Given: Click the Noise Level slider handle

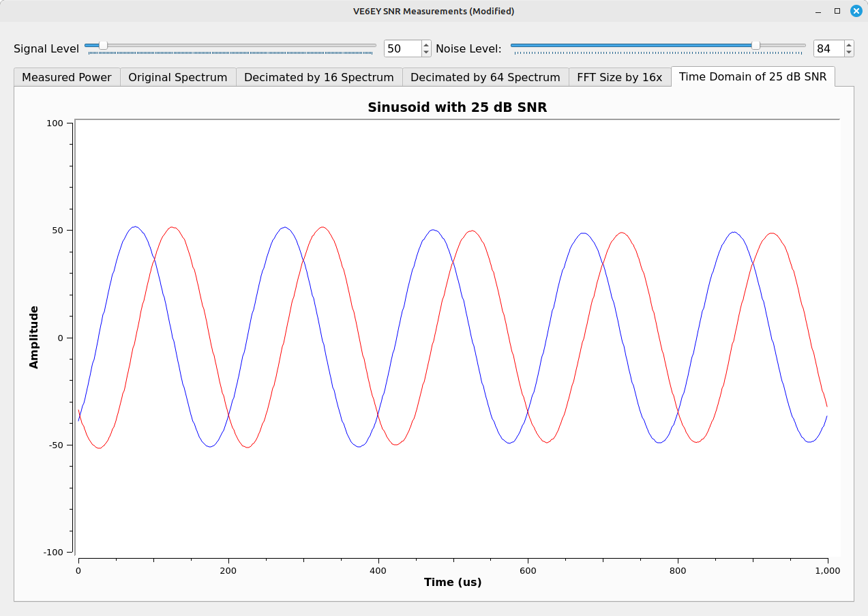Looking at the screenshot, I should click(x=755, y=46).
